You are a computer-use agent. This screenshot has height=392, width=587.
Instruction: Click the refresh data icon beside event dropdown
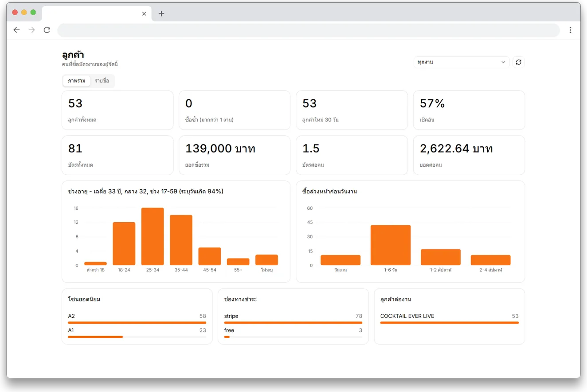tap(519, 62)
